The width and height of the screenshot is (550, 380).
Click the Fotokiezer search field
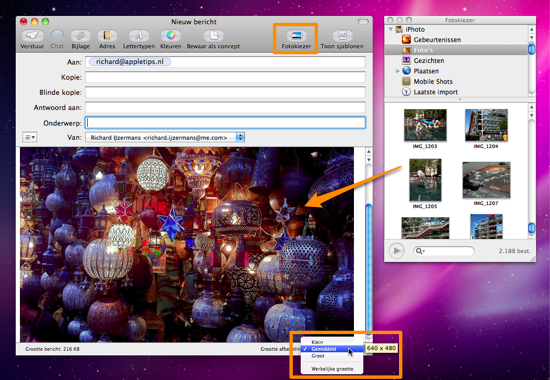click(444, 251)
